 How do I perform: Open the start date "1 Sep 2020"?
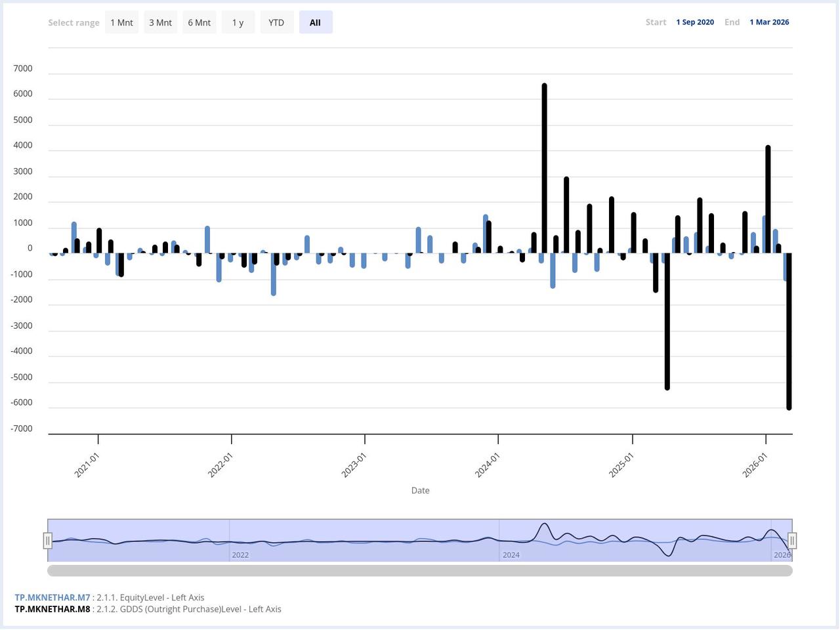tap(695, 22)
